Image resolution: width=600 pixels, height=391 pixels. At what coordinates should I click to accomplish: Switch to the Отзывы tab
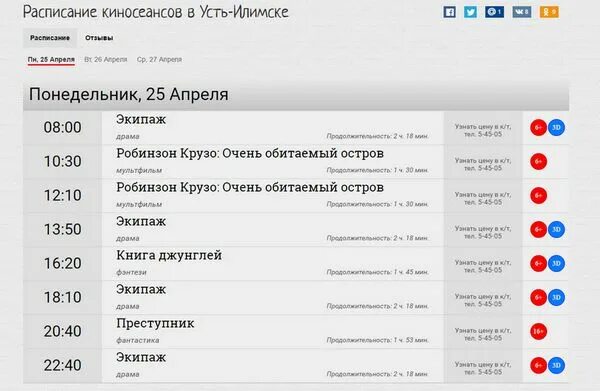pos(99,38)
